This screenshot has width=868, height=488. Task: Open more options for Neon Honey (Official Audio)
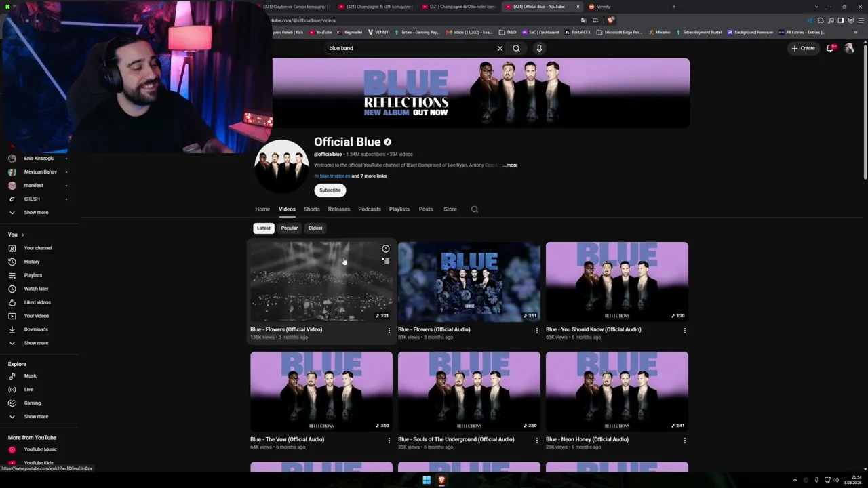[684, 441]
